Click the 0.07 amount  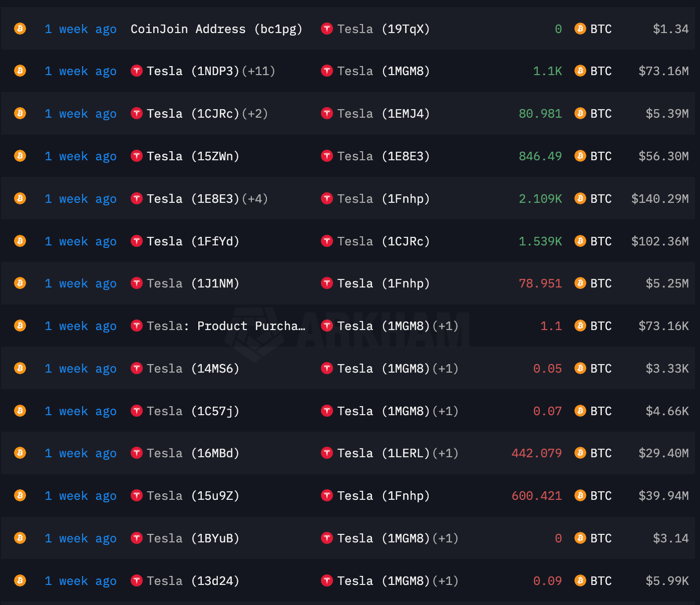coord(547,411)
